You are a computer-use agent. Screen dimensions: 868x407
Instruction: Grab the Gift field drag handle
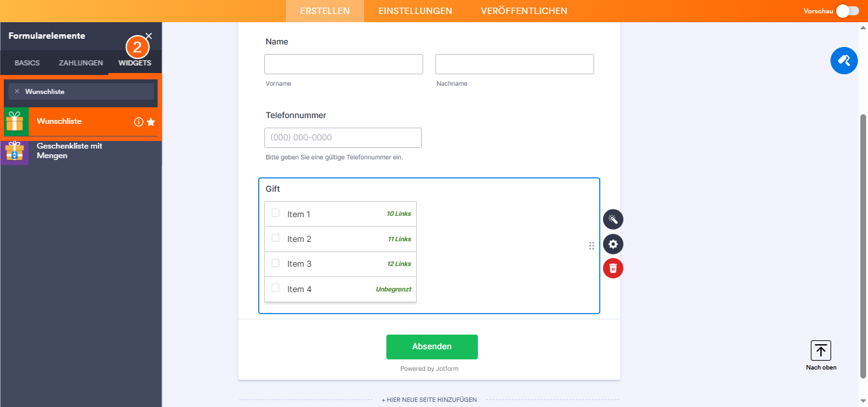(592, 246)
